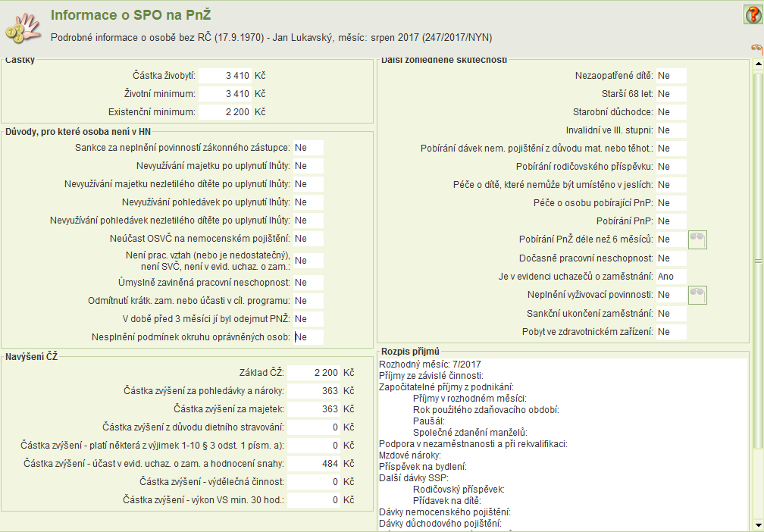Click the Nezaopatřené dítě value field
Screen dimensions: 764x532
tap(671, 76)
